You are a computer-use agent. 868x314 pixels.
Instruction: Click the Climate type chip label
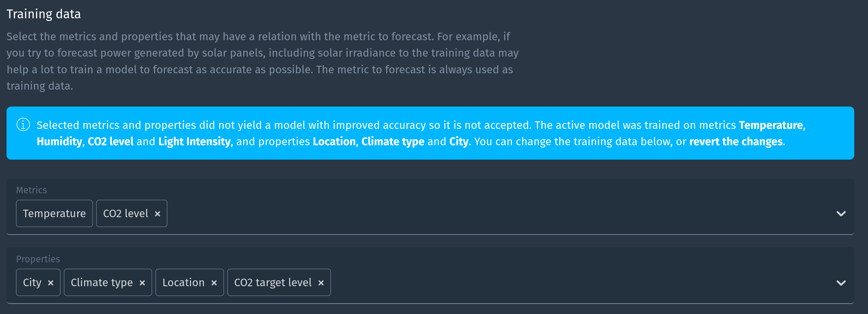(101, 282)
